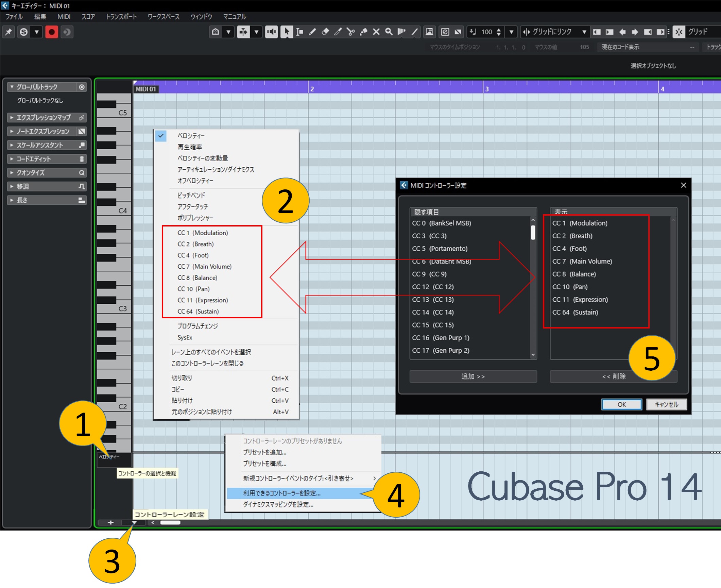Select 利用できるコントローラーを設定... menu entry
The height and width of the screenshot is (588, 721).
[x=303, y=493]
